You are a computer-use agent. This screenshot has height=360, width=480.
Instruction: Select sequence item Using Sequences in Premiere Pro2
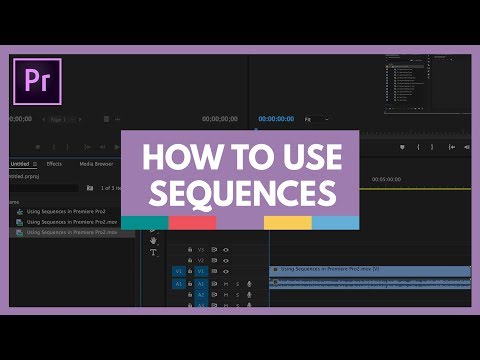tap(66, 211)
